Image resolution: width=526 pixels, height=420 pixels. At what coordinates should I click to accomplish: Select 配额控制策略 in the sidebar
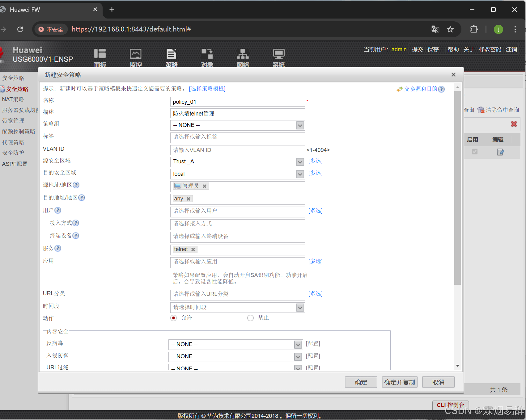(19, 132)
